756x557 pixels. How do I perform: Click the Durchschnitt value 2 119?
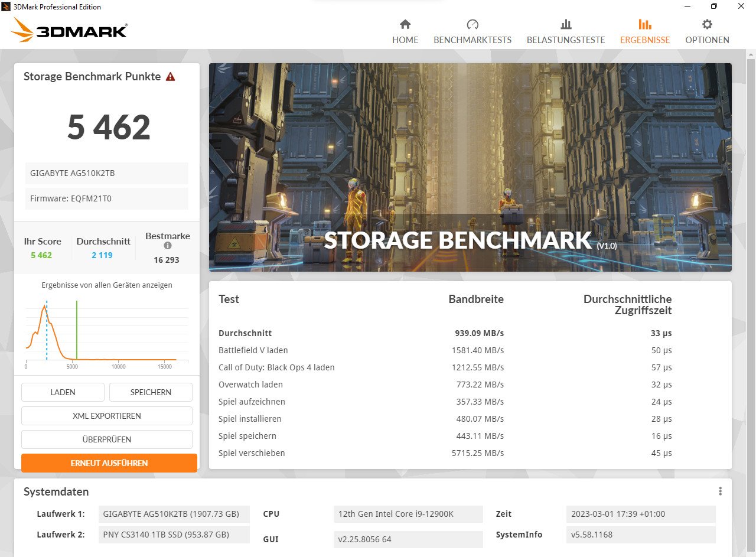click(102, 255)
